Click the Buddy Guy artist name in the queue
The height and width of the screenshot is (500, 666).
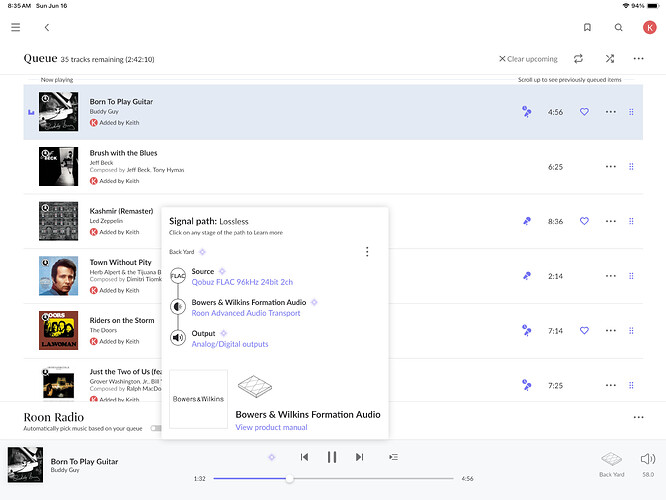coord(104,112)
